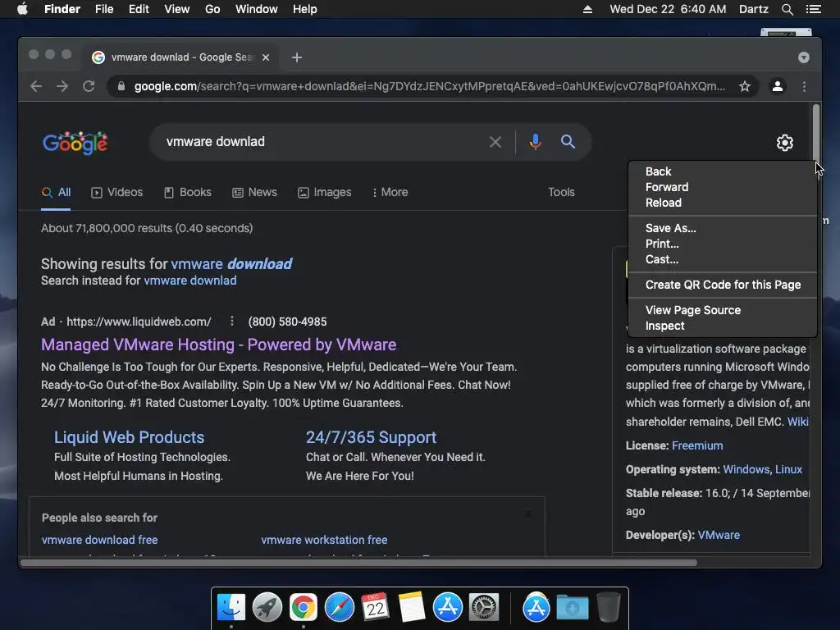Open Trash from the Dock
The height and width of the screenshot is (630, 840).
tap(608, 608)
